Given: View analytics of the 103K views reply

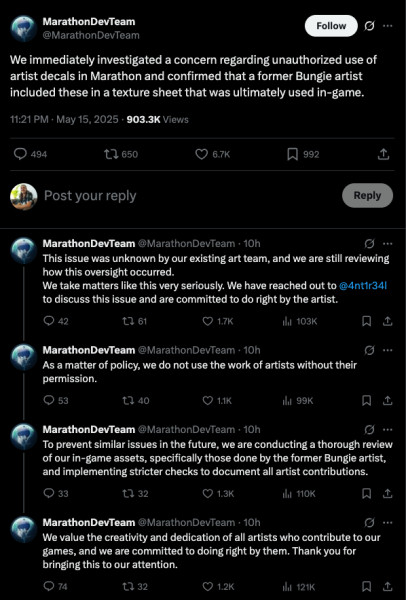Looking at the screenshot, I should click(x=300, y=321).
